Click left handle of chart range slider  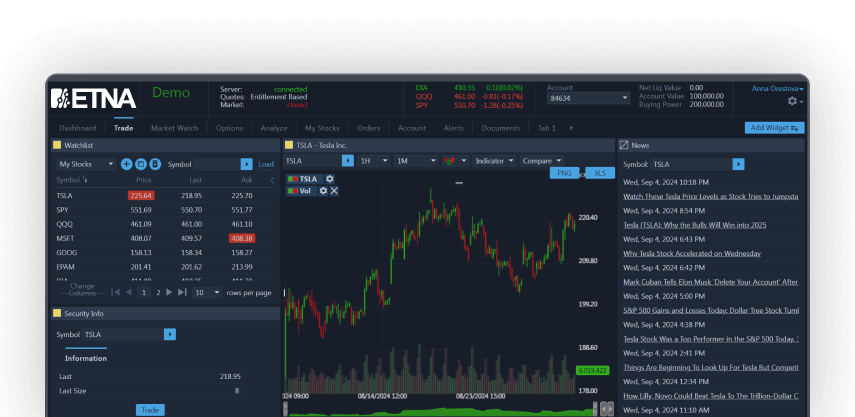(285, 408)
